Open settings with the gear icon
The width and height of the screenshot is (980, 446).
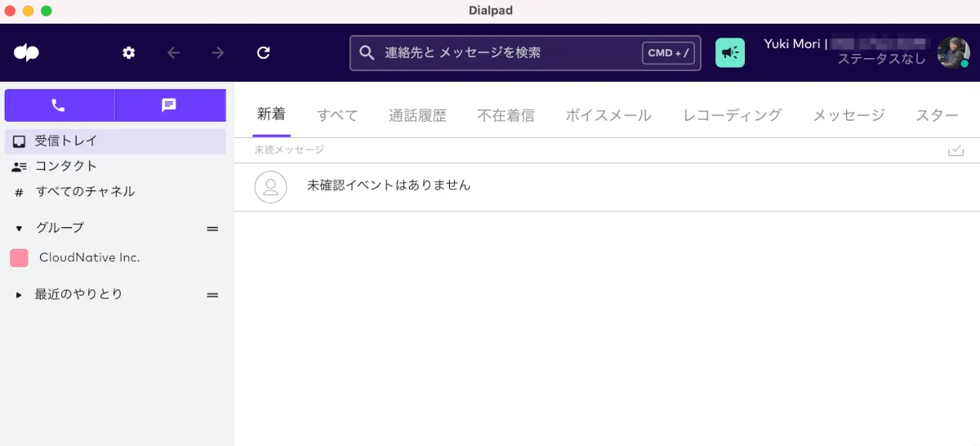(129, 53)
